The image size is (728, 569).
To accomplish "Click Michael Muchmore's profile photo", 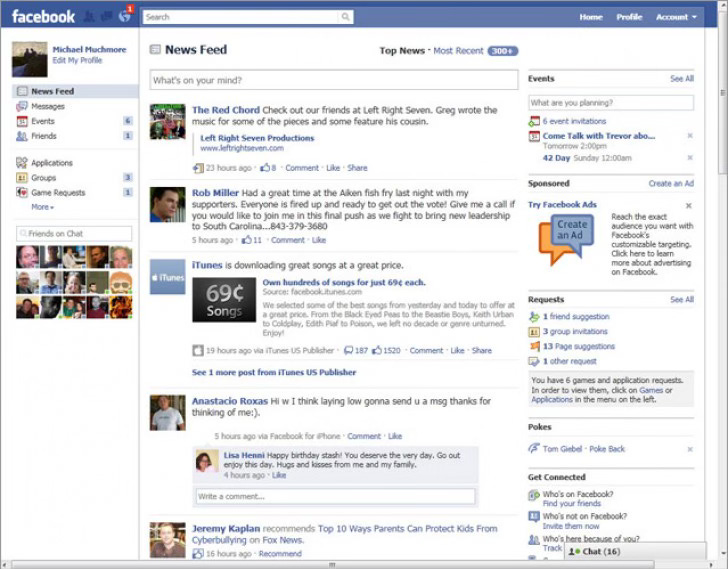I will point(30,59).
